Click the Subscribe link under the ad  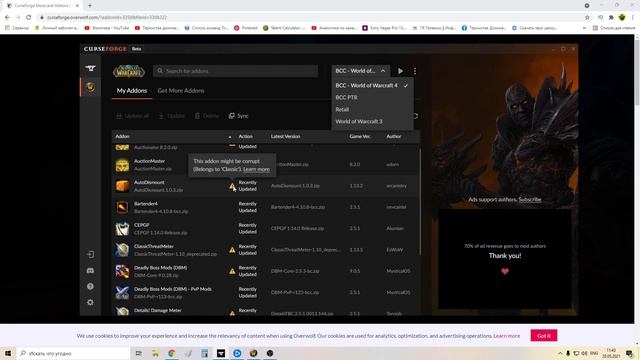pyautogui.click(x=530, y=200)
